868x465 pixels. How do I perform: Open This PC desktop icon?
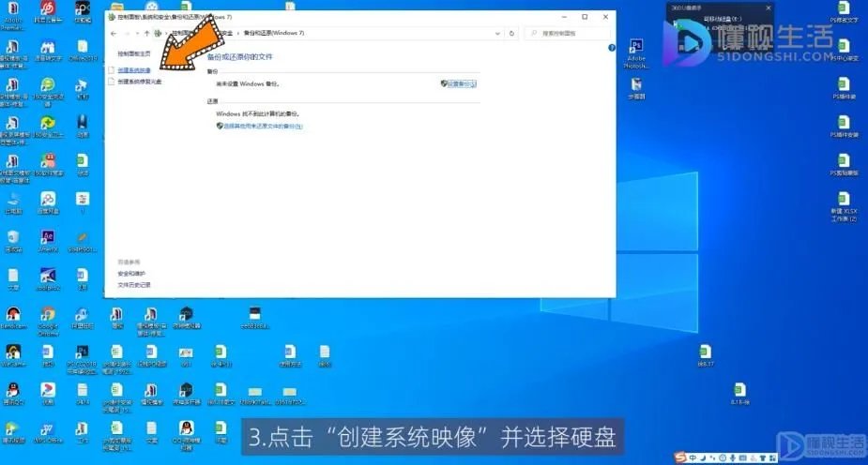click(13, 202)
